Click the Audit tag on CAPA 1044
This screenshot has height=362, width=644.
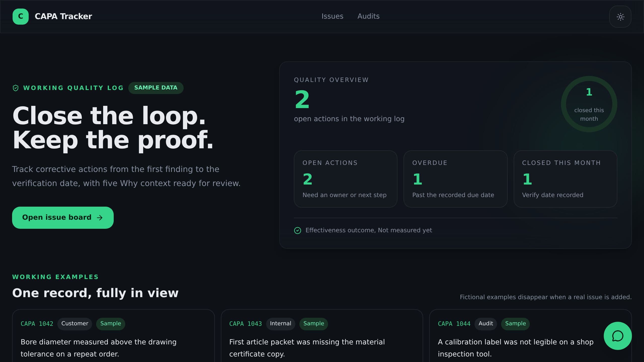486,324
